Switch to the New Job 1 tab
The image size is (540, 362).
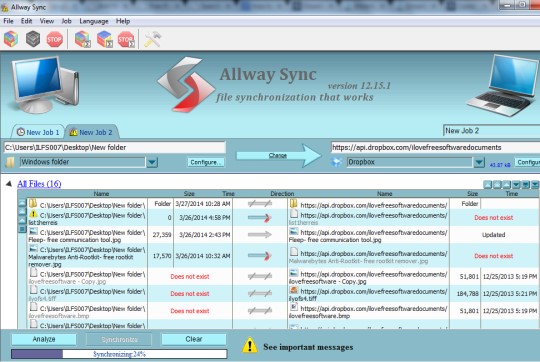pos(38,132)
